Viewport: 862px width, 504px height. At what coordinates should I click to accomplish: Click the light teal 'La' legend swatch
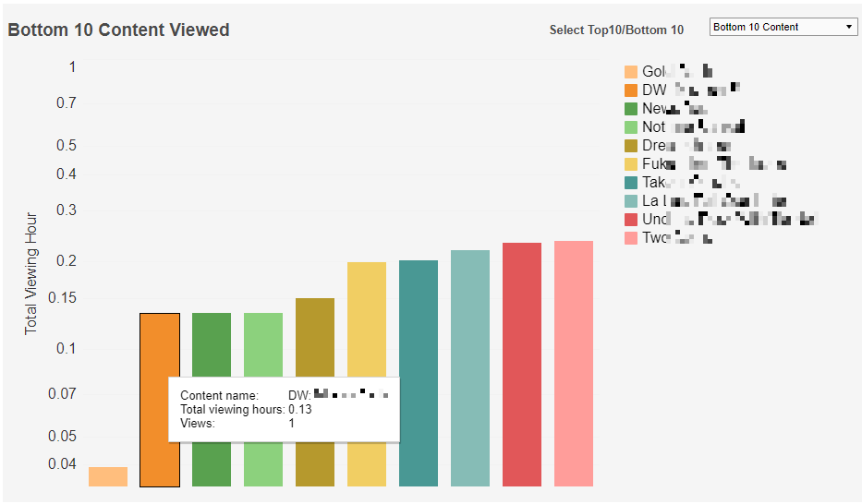(x=631, y=201)
